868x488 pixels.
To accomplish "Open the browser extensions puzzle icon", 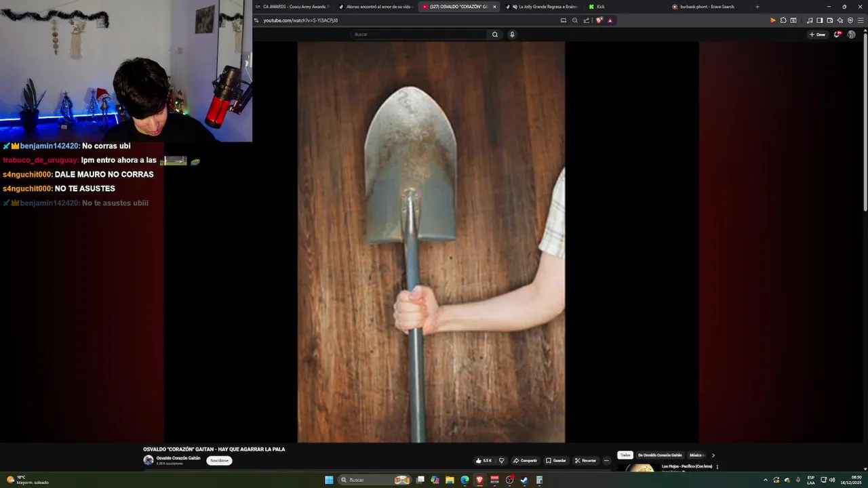I will [x=783, y=20].
